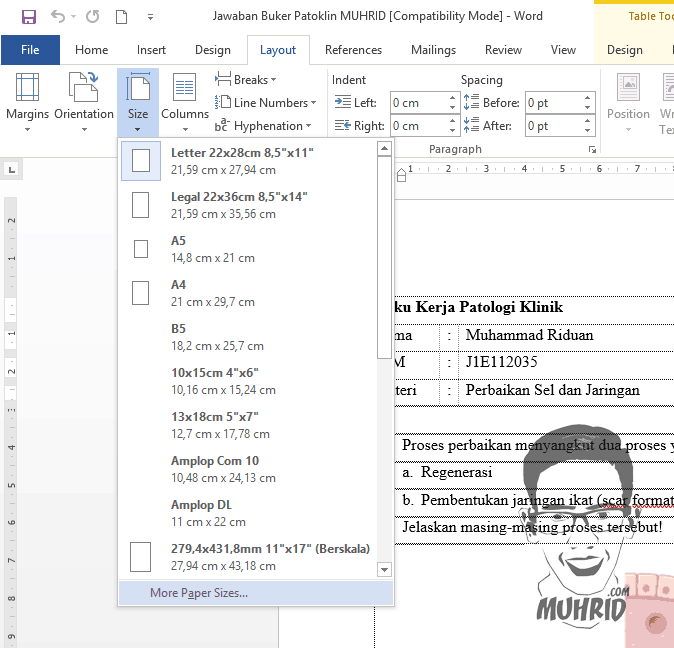Image resolution: width=674 pixels, height=648 pixels.
Task: Click the line a. Regenerasi
Action: click(x=447, y=472)
